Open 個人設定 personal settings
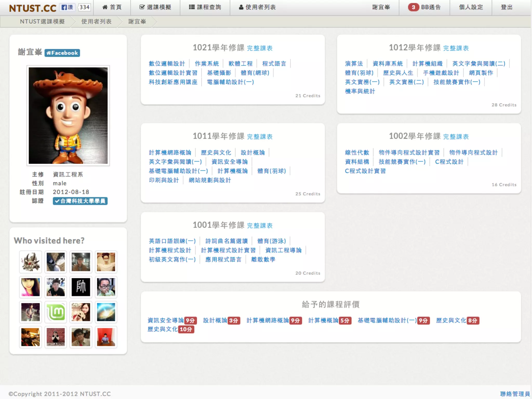 (471, 7)
